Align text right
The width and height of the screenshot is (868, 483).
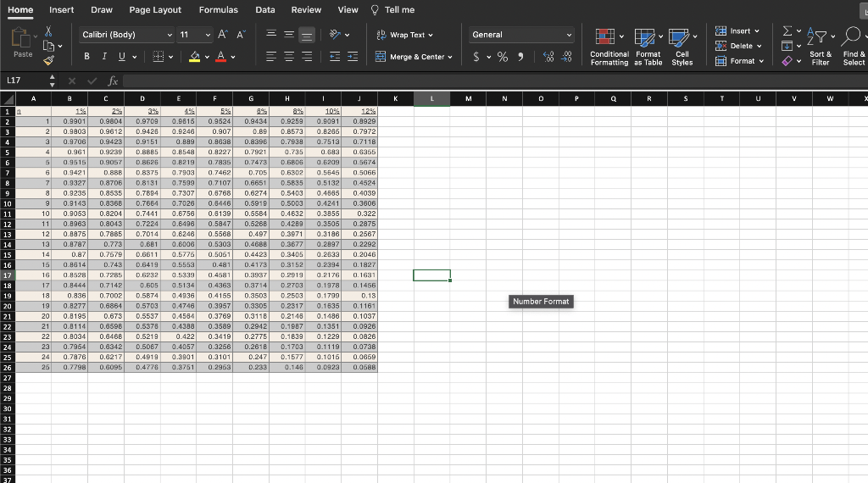click(307, 57)
